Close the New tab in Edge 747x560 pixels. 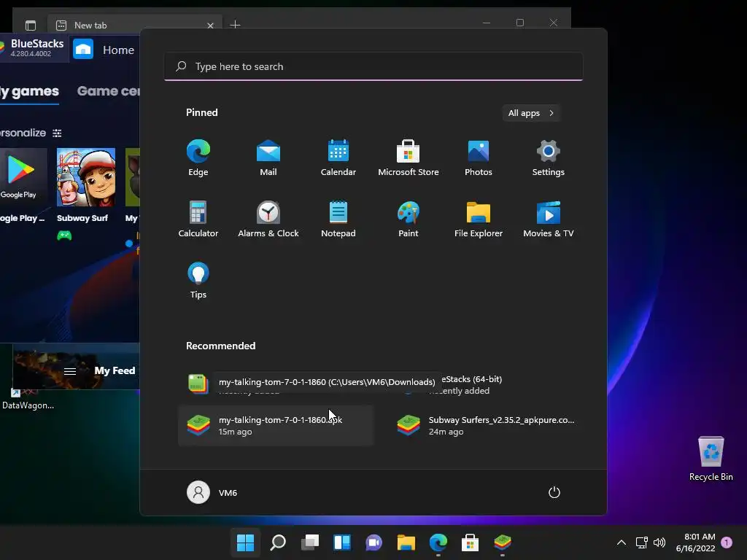tap(210, 26)
